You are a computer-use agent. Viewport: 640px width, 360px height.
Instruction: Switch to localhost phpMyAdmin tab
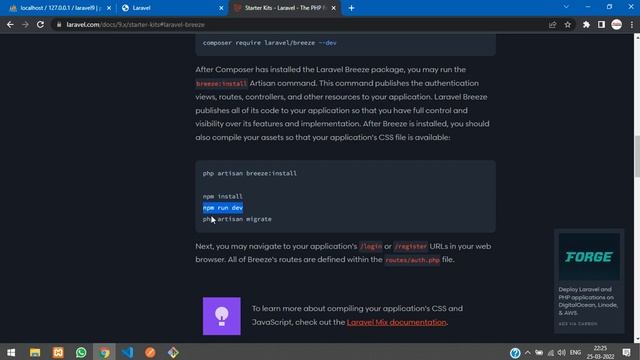60,8
